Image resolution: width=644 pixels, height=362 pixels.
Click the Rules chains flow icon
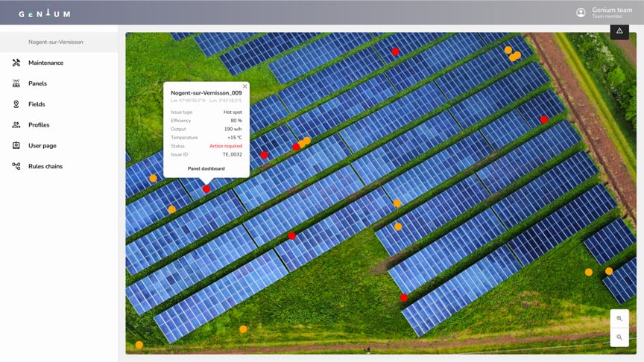pos(16,166)
